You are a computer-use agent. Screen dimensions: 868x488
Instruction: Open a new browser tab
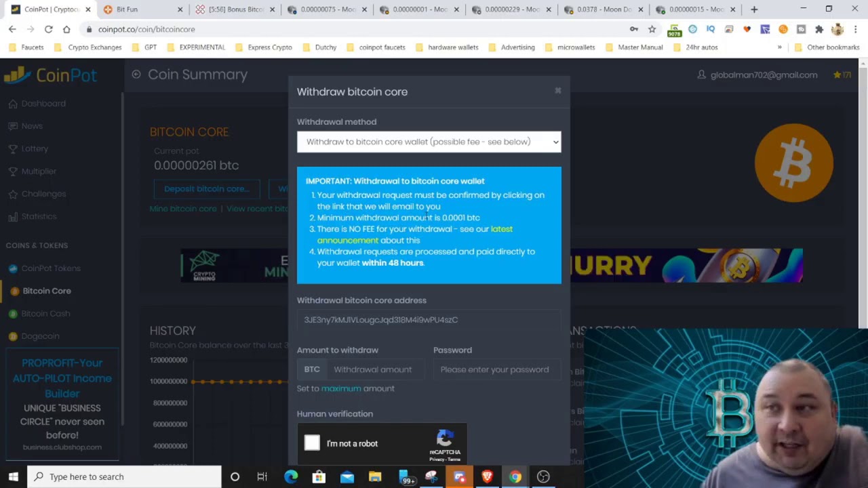point(754,9)
